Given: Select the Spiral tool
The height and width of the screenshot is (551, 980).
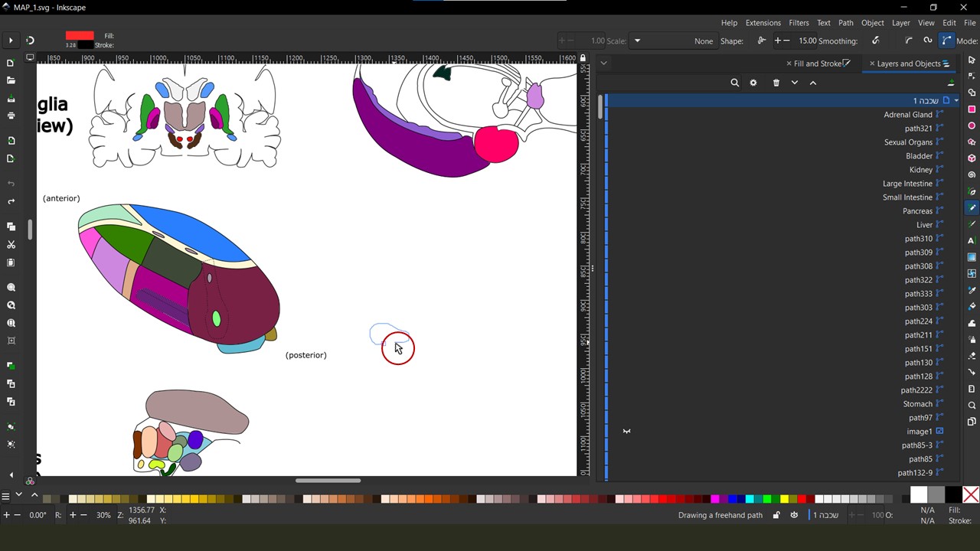Looking at the screenshot, I should pyautogui.click(x=972, y=174).
